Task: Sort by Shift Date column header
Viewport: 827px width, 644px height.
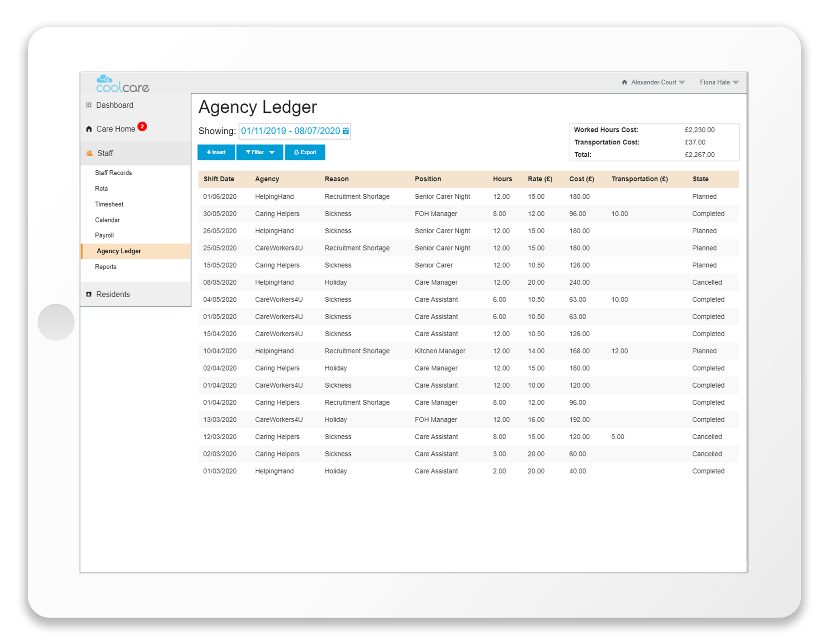Action: [219, 179]
